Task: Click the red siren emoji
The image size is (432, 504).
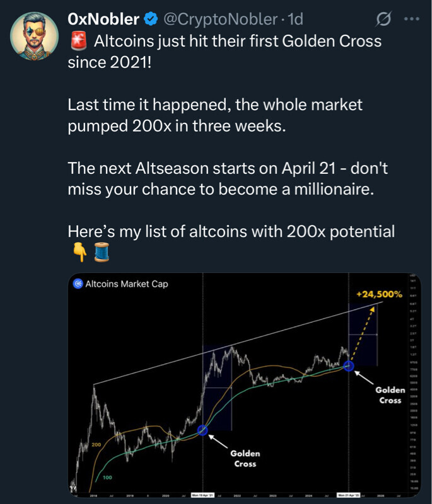Action: pyautogui.click(x=78, y=43)
